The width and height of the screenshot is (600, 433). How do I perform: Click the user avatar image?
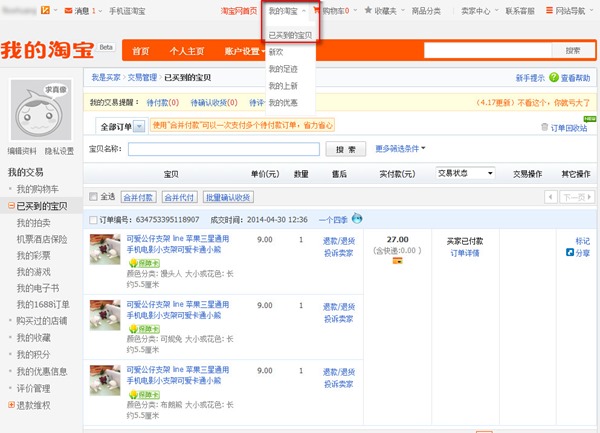(x=41, y=110)
